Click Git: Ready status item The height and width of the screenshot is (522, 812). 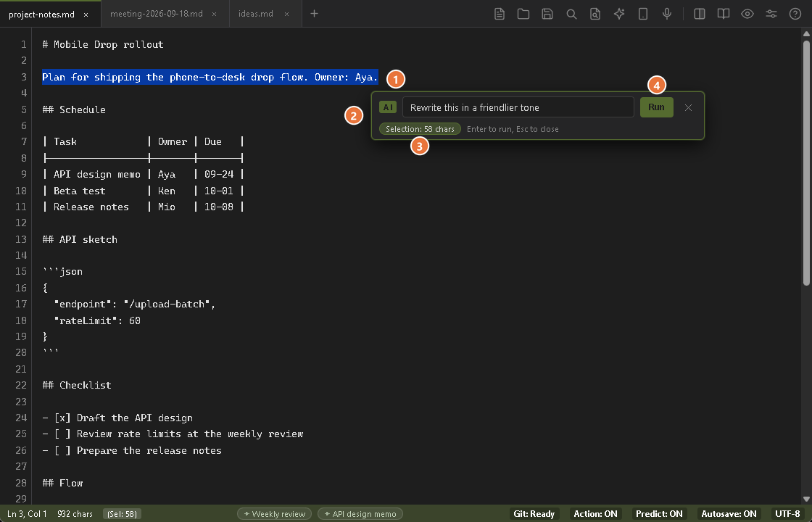coord(534,514)
